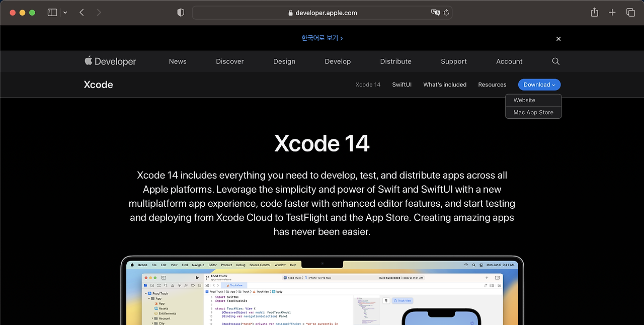Toggle Safari's sidebar panel

click(x=52, y=12)
